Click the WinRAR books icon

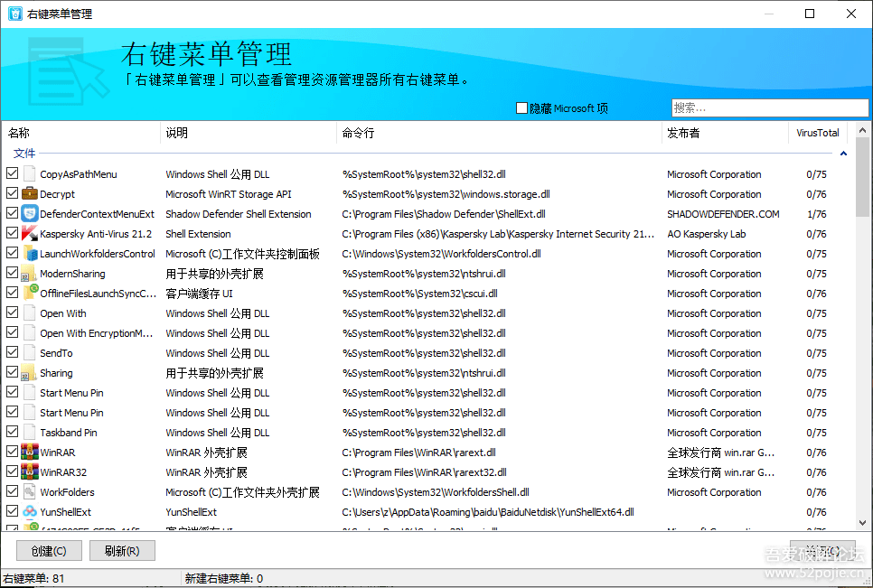[30, 453]
